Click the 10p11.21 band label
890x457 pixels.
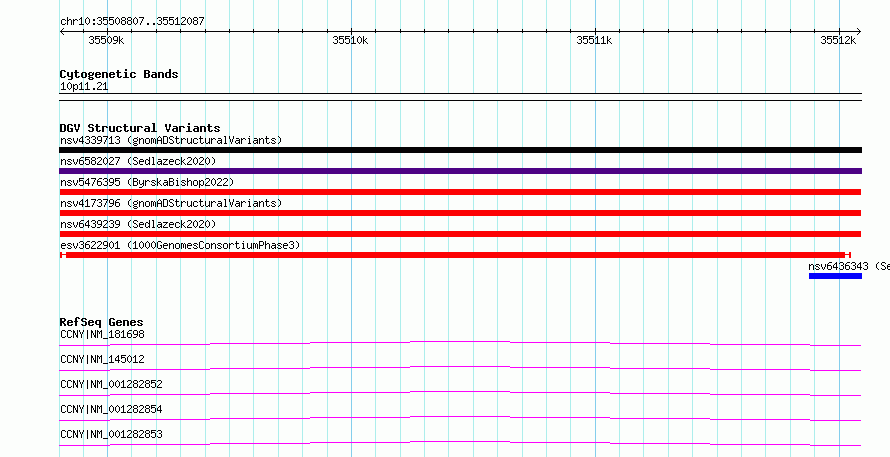coord(84,87)
